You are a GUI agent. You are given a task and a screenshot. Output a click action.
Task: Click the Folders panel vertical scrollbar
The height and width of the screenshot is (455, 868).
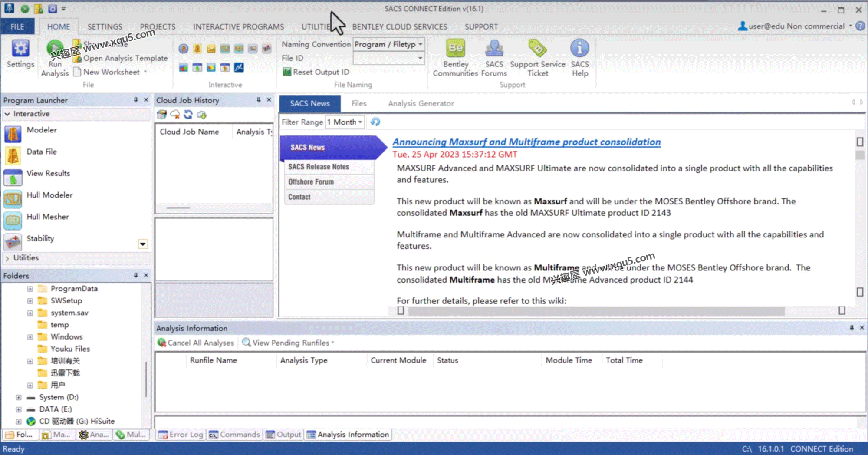point(146,379)
